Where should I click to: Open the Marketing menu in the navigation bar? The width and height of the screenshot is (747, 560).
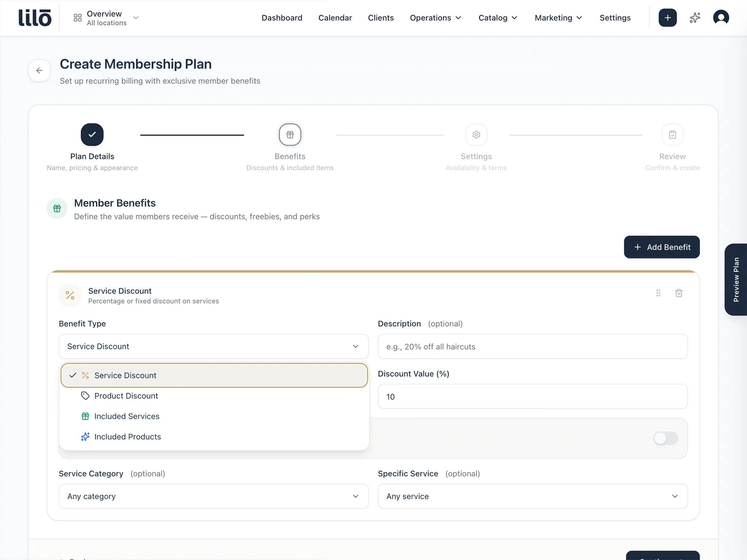558,18
